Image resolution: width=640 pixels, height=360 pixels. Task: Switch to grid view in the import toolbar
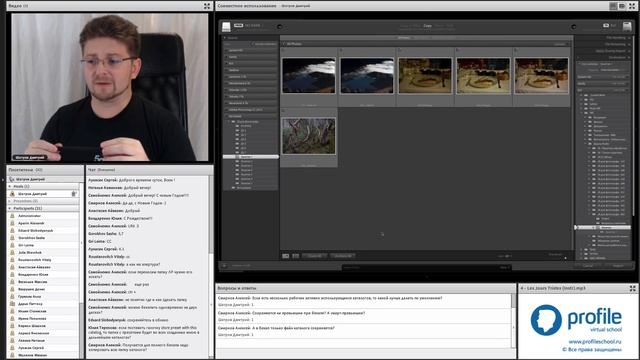tap(286, 256)
